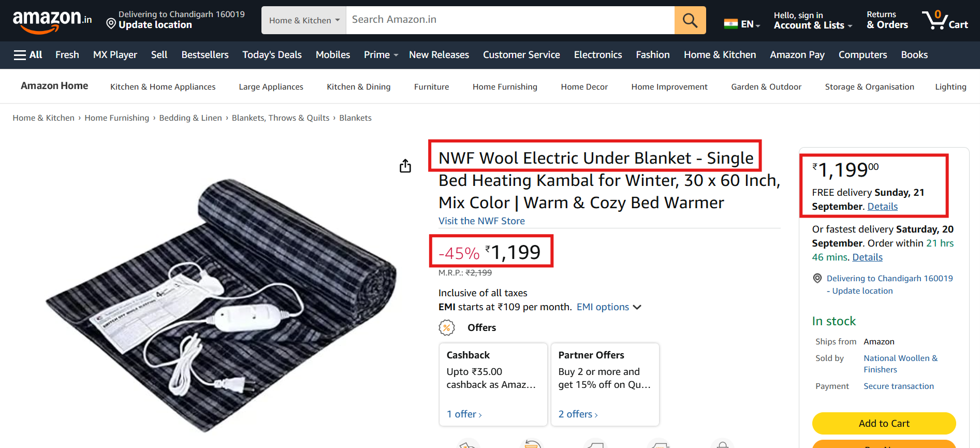Open Today's Deals in navigation bar
Viewport: 980px width, 448px height.
point(272,55)
